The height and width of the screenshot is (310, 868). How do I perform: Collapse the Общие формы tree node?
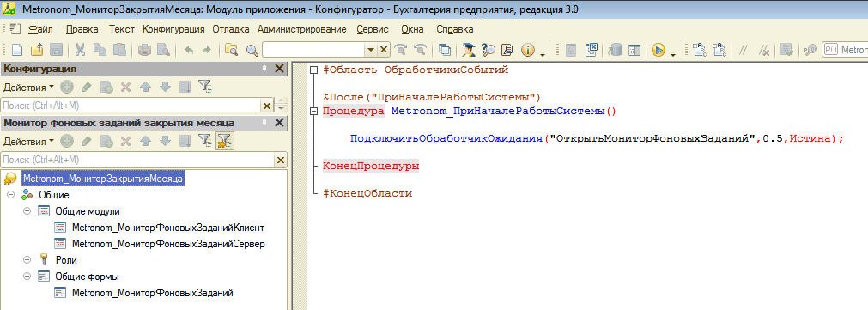click(27, 276)
